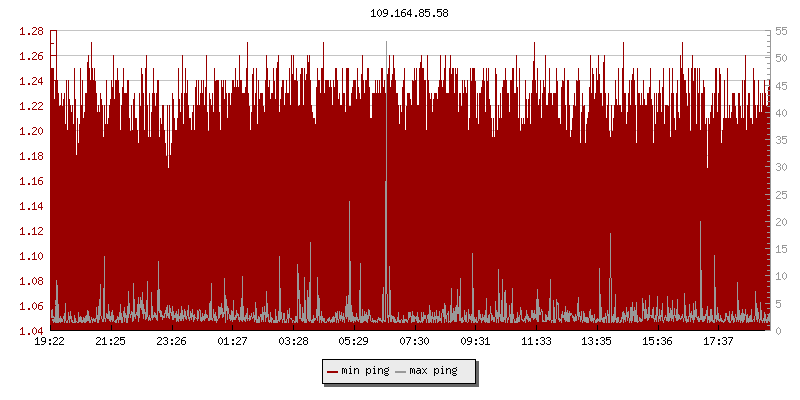
Task: Click the 1.16 left axis value
Action: [x=32, y=181]
